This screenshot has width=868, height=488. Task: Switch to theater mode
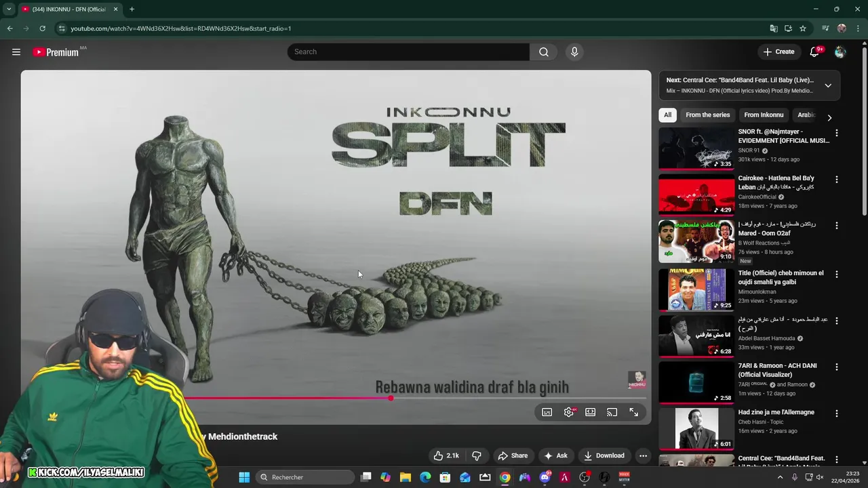point(591,412)
